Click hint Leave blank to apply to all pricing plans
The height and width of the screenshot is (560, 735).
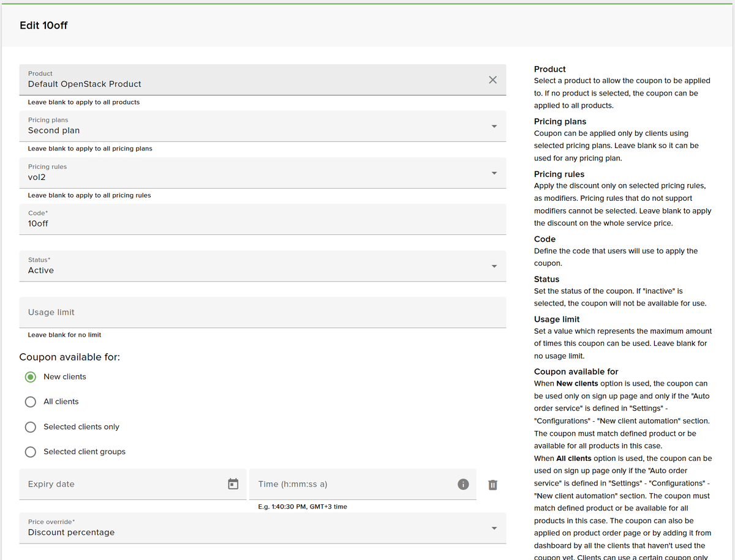90,149
